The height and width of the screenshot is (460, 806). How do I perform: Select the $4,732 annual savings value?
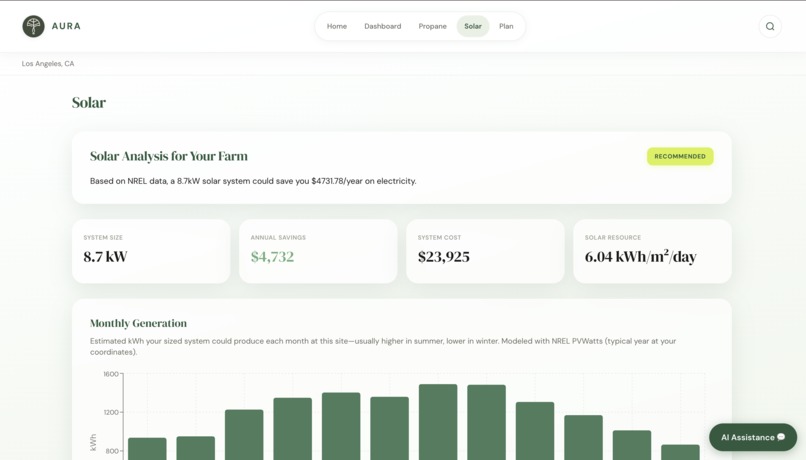point(272,256)
